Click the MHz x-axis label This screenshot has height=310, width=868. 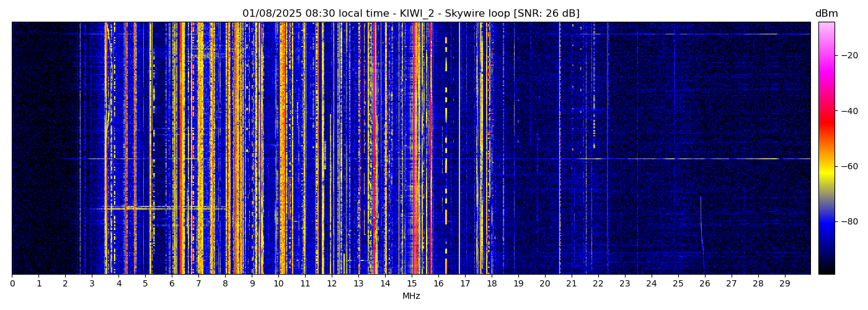(411, 296)
